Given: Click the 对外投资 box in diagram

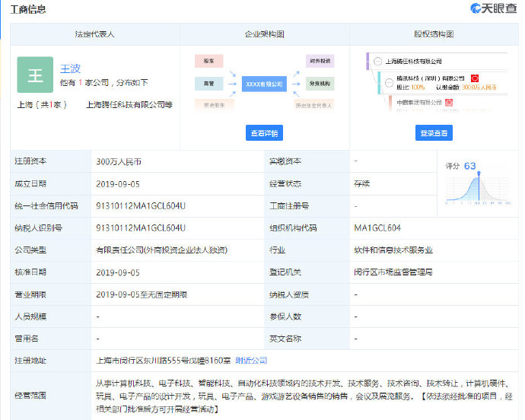Looking at the screenshot, I should click(320, 61).
